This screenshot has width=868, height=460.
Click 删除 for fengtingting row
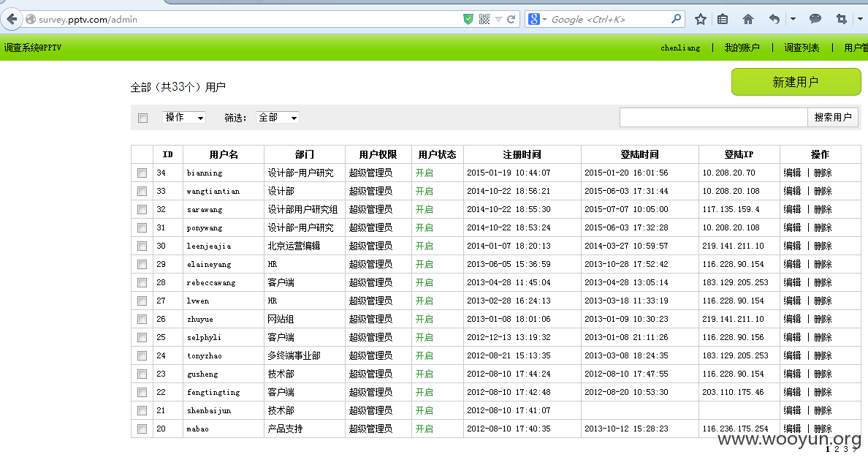(823, 393)
